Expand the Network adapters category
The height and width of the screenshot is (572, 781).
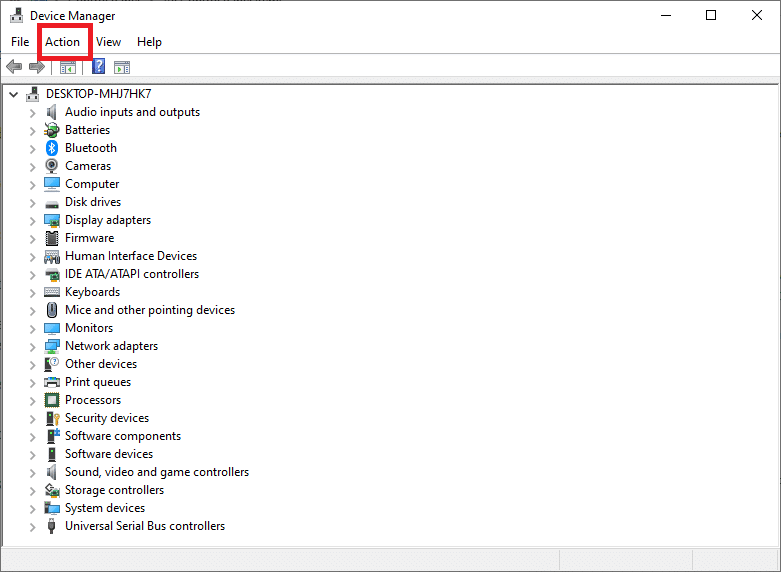point(32,346)
